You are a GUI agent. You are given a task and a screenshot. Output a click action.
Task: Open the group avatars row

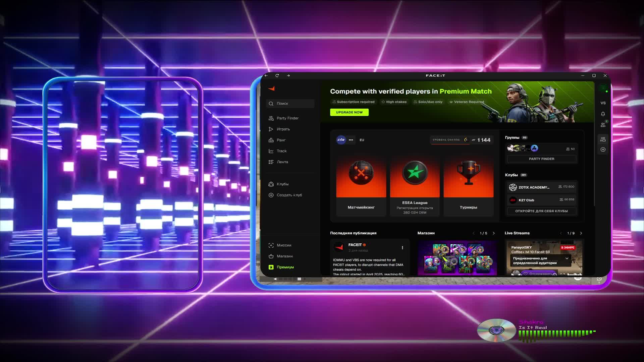(523, 148)
